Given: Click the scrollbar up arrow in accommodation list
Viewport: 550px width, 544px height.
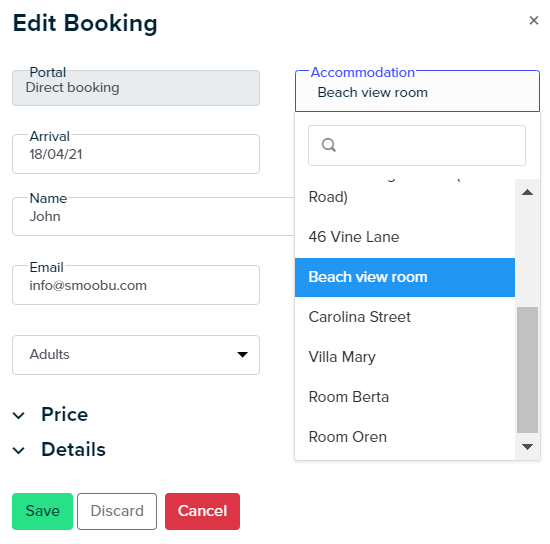Looking at the screenshot, I should tap(527, 192).
